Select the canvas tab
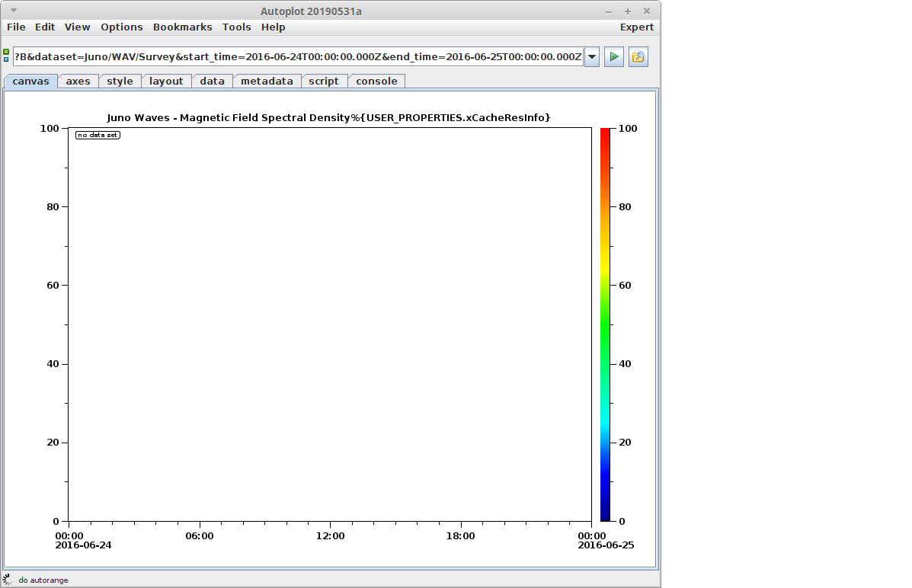Screen dimensions: 912x588 tap(30, 81)
